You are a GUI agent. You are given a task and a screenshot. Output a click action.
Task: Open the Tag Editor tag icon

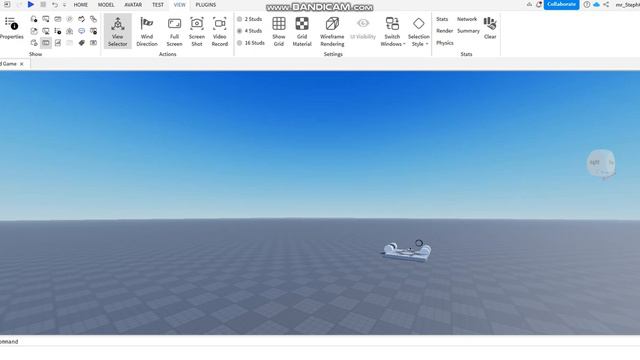point(82,43)
